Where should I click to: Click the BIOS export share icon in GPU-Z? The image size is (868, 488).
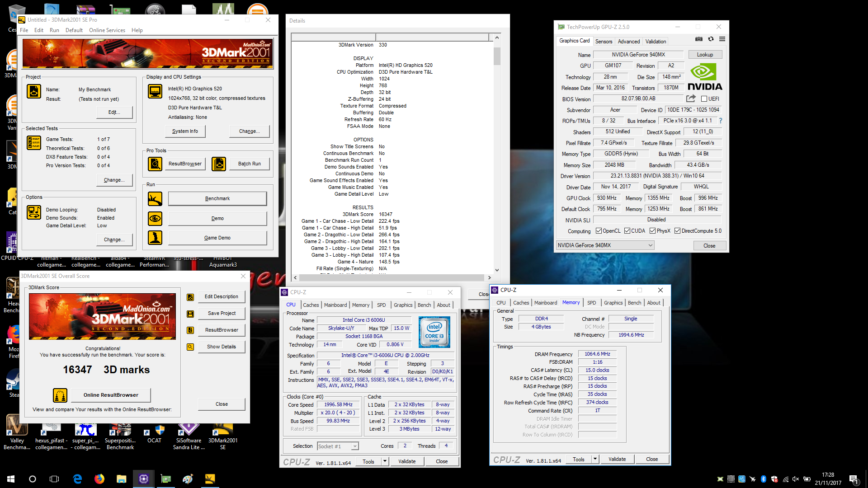pos(691,99)
